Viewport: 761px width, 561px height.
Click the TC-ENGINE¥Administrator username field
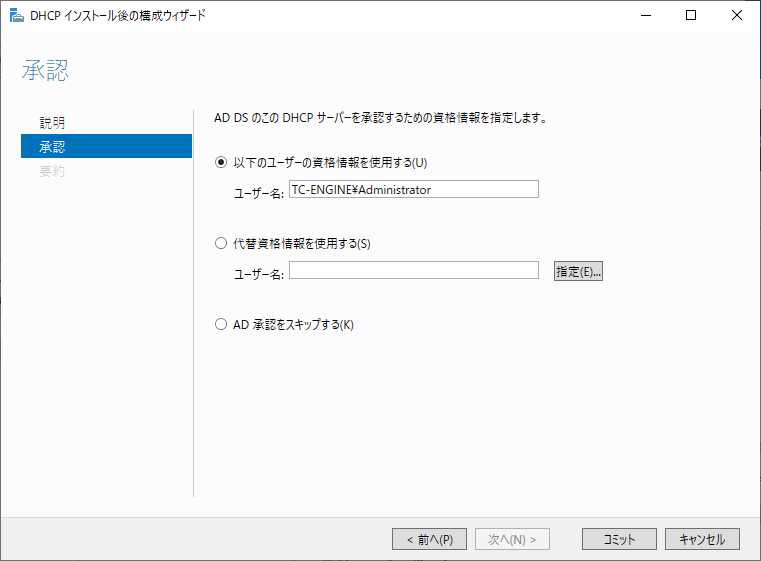point(414,189)
